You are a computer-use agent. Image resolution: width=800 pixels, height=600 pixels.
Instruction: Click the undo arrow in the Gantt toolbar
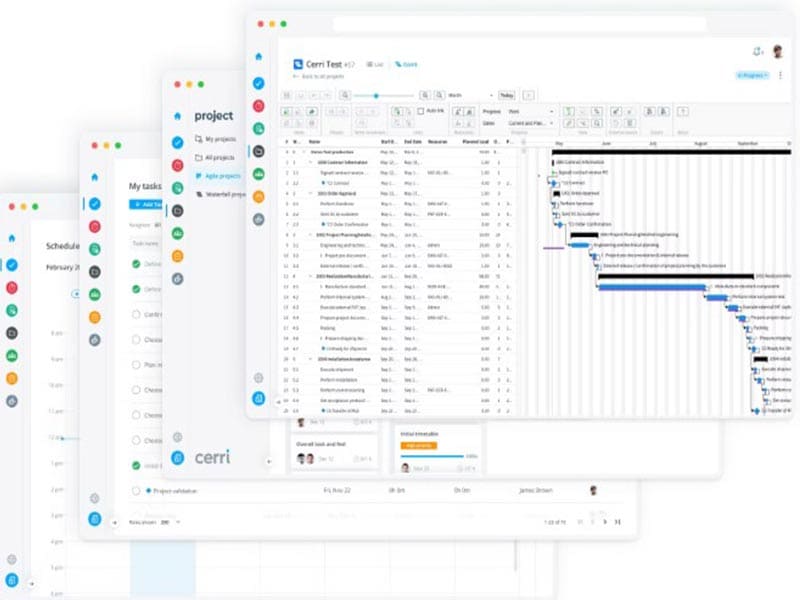[313, 95]
